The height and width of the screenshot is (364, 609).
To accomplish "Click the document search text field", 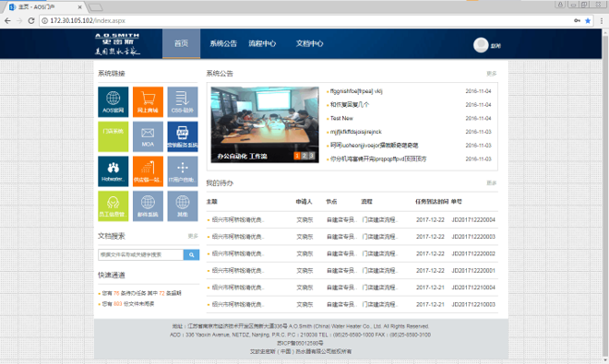I will click(140, 254).
